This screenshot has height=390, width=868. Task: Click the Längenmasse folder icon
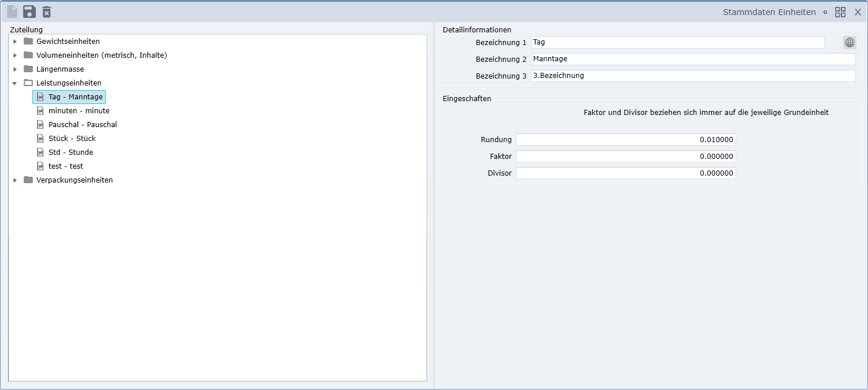(x=28, y=69)
